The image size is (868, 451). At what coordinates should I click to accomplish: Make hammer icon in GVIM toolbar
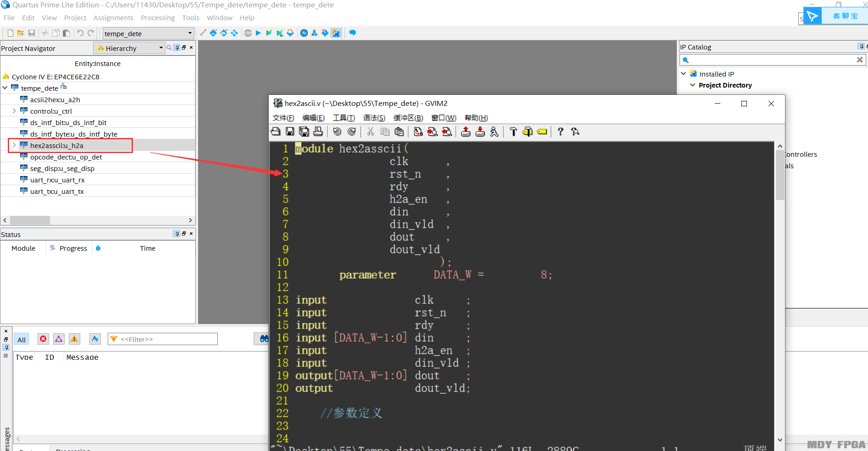click(x=513, y=132)
